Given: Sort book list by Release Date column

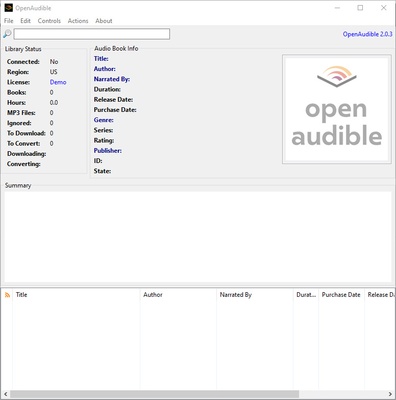Looking at the screenshot, I should coord(381,295).
